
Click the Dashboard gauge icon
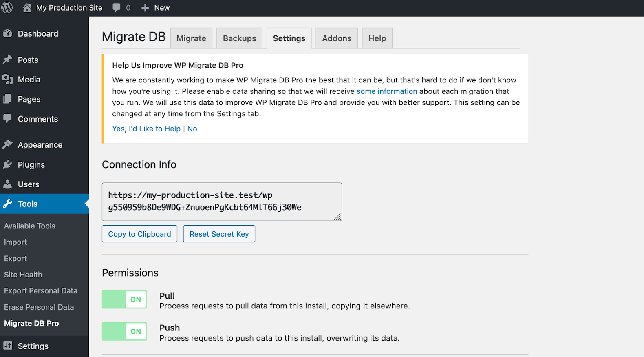pyautogui.click(x=8, y=34)
